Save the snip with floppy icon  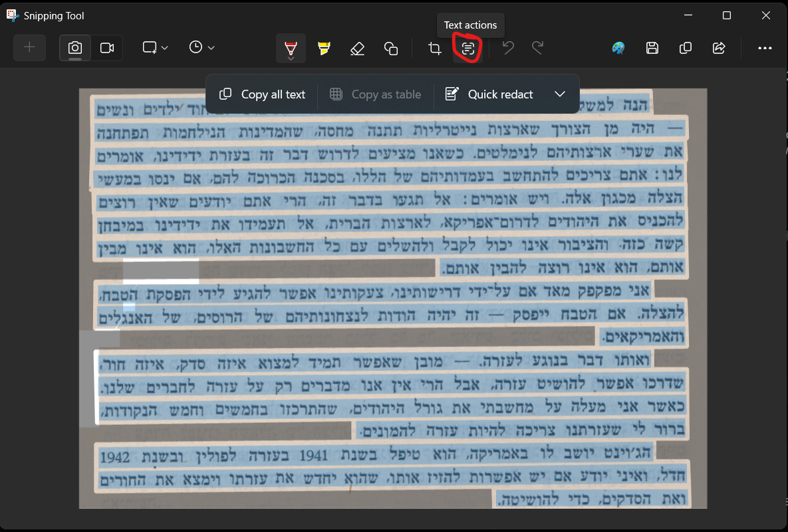click(x=652, y=49)
